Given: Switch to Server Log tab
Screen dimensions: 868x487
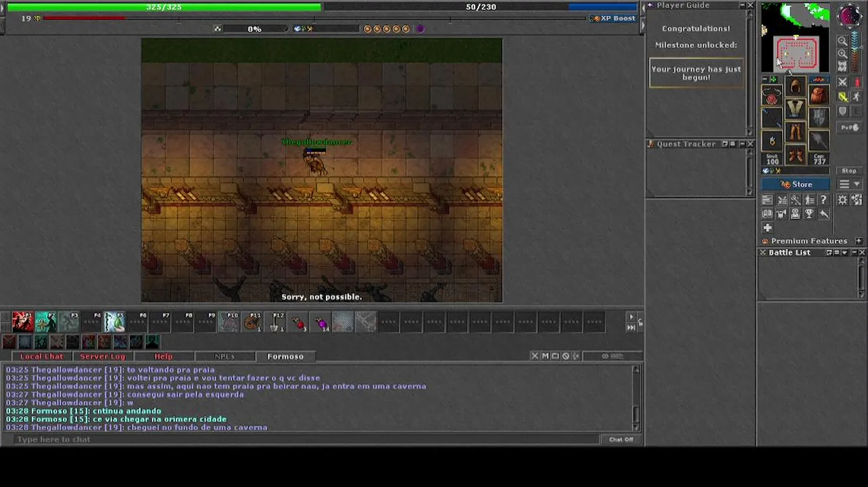Looking at the screenshot, I should (x=103, y=356).
